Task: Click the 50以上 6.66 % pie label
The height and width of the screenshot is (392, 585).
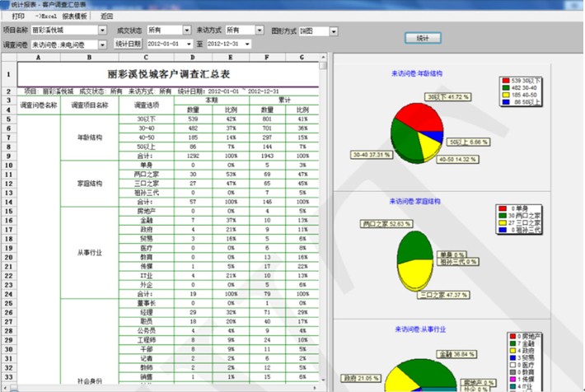Action: tap(469, 142)
